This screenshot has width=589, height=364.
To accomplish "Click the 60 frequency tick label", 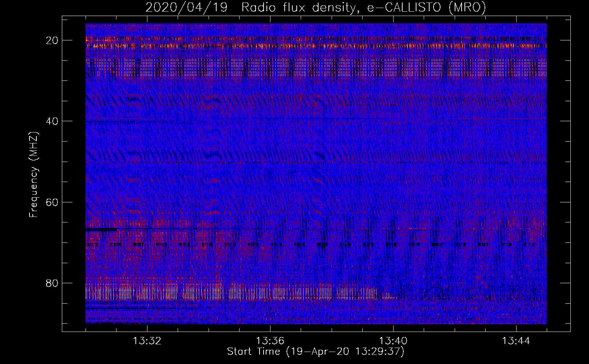I will pyautogui.click(x=52, y=202).
